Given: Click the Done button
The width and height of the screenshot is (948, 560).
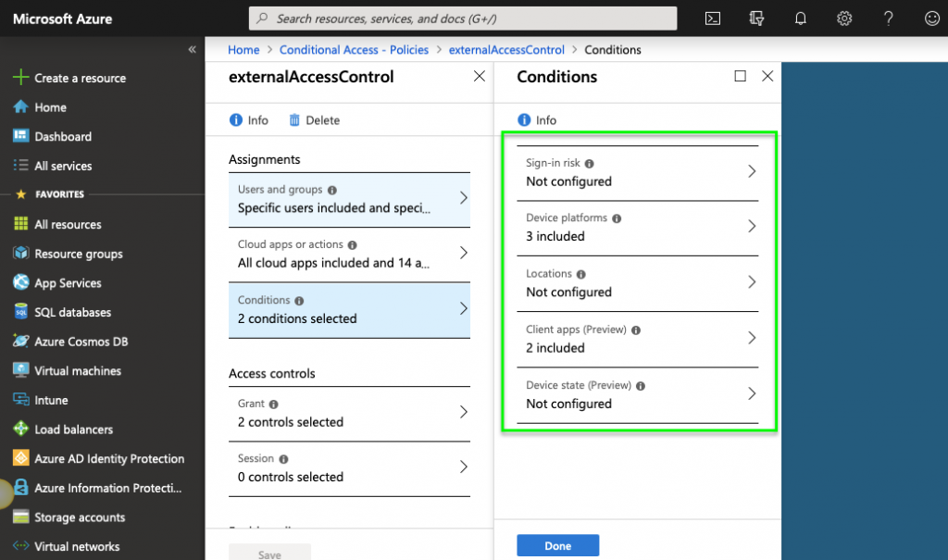Looking at the screenshot, I should pyautogui.click(x=557, y=546).
